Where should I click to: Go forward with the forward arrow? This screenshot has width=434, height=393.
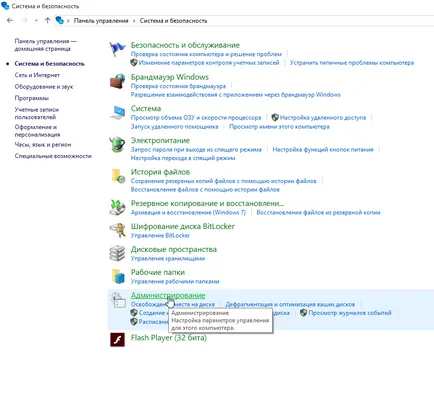[24, 20]
